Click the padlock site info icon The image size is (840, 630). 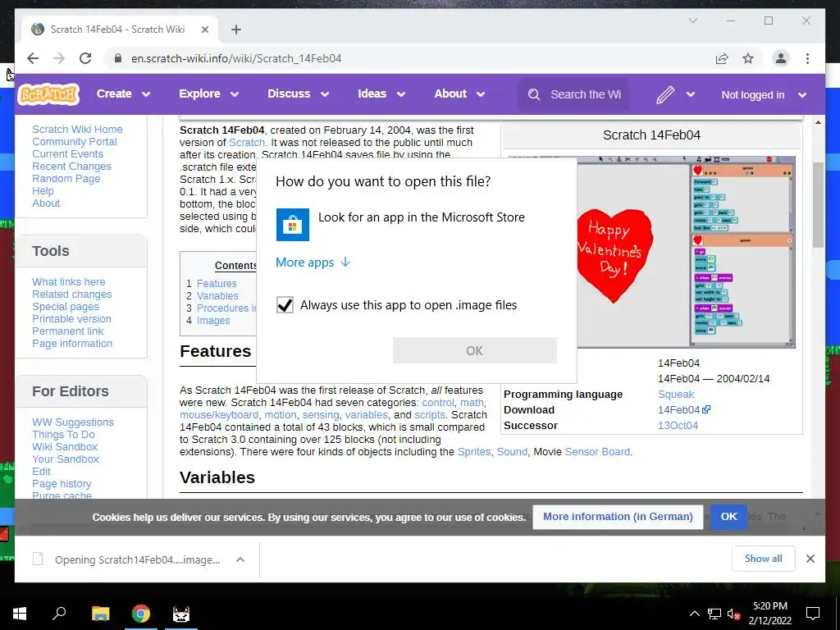click(x=118, y=58)
